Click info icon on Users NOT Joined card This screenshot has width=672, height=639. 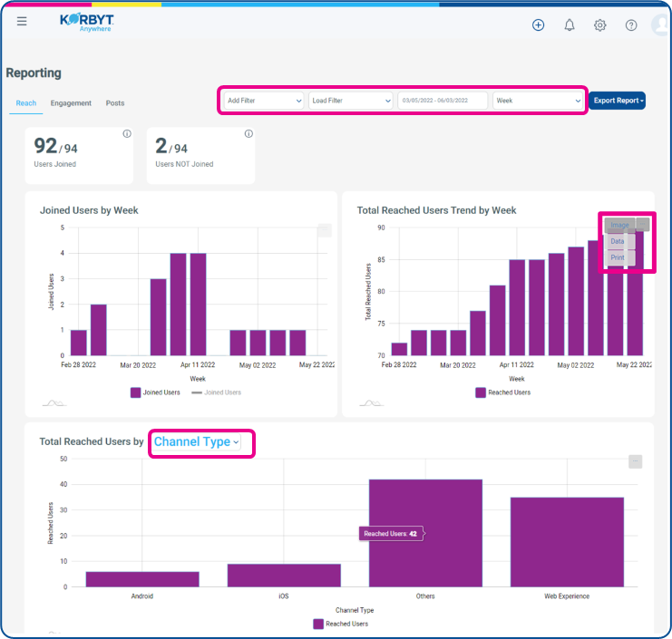click(x=248, y=133)
